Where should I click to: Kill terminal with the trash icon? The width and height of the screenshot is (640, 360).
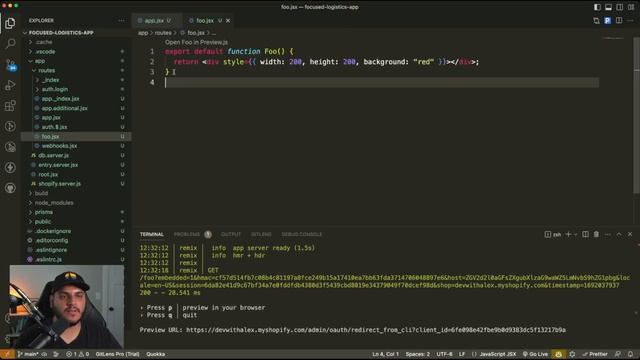coord(596,234)
